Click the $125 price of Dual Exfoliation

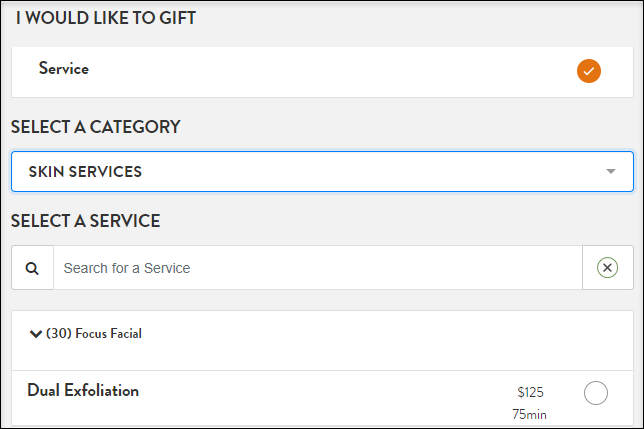click(530, 392)
